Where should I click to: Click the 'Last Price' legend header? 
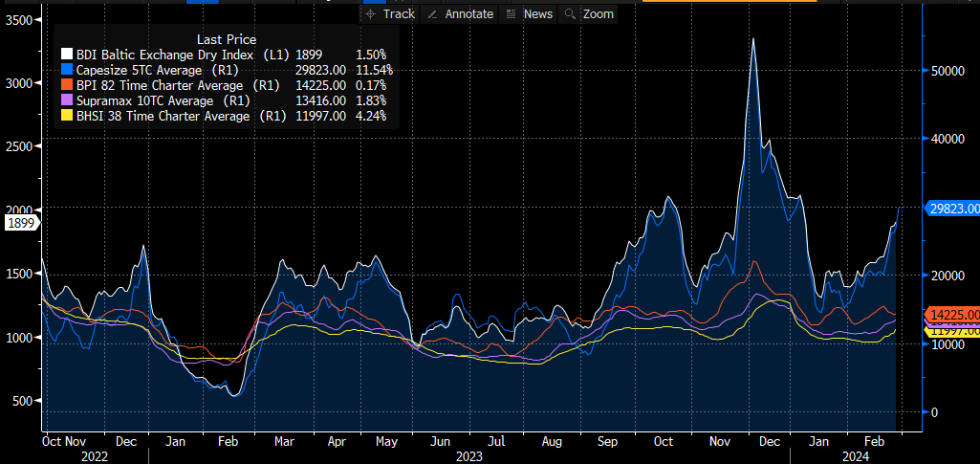(227, 39)
